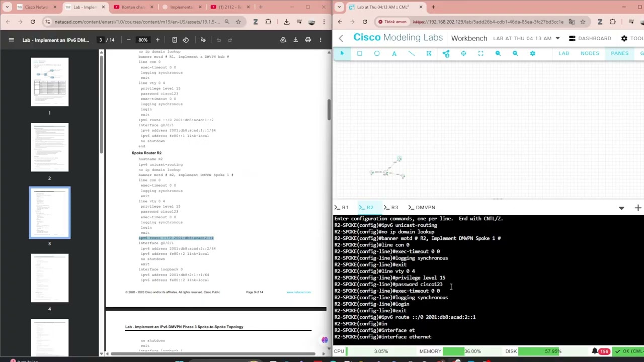The image size is (644, 362).
Task: Collapse console pane with chevron down
Action: tap(621, 208)
